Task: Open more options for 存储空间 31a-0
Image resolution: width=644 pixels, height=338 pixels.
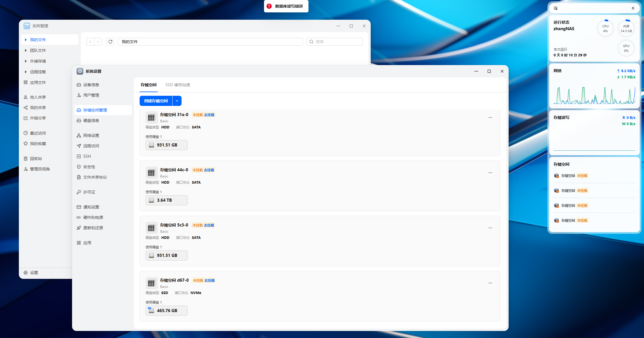Action: pos(490,117)
